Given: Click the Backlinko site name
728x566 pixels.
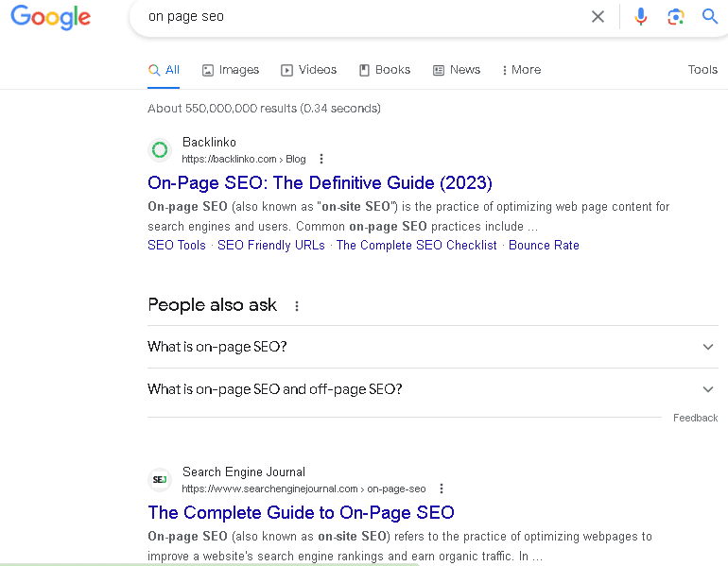Looking at the screenshot, I should tap(209, 142).
